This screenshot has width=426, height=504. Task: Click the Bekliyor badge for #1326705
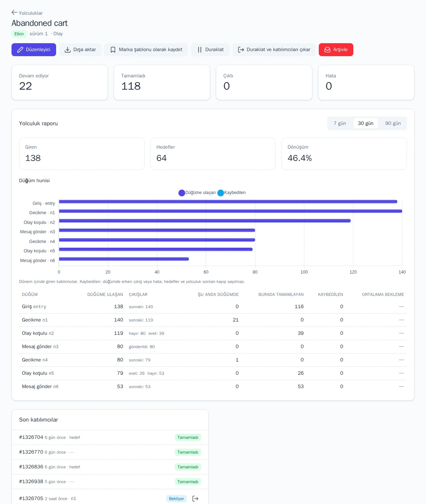coord(176,499)
